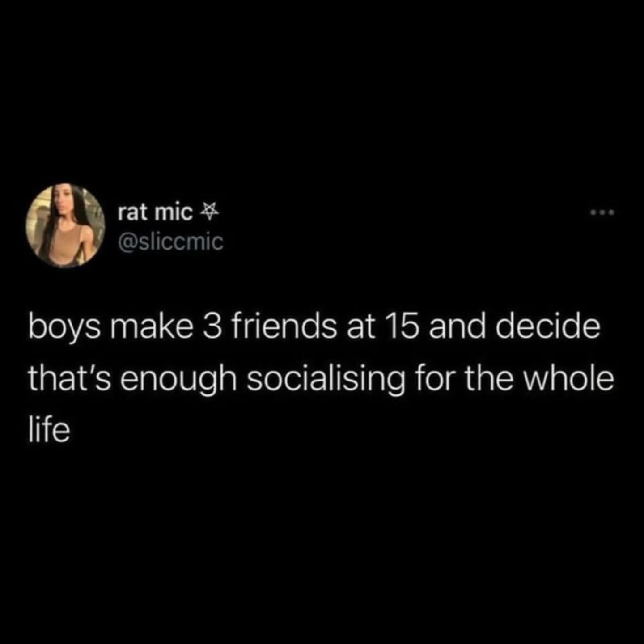Click the display name "rat mic"
644x644 pixels.
155,213
